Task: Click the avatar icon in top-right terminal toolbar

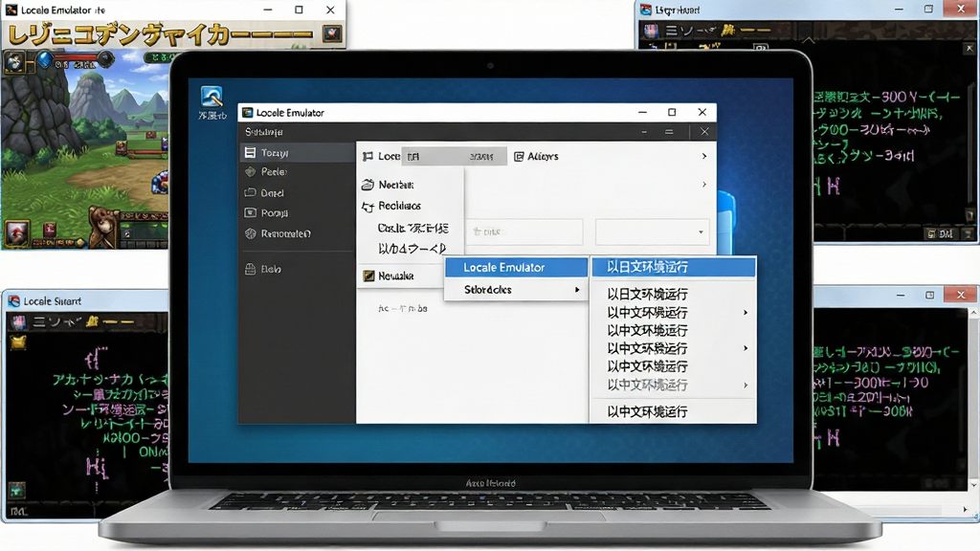Action: tap(652, 30)
